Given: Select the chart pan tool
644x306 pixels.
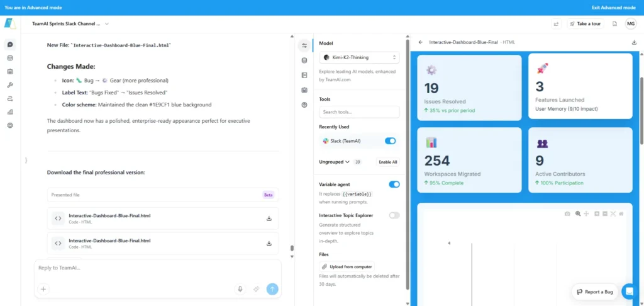Looking at the screenshot, I should (587, 213).
